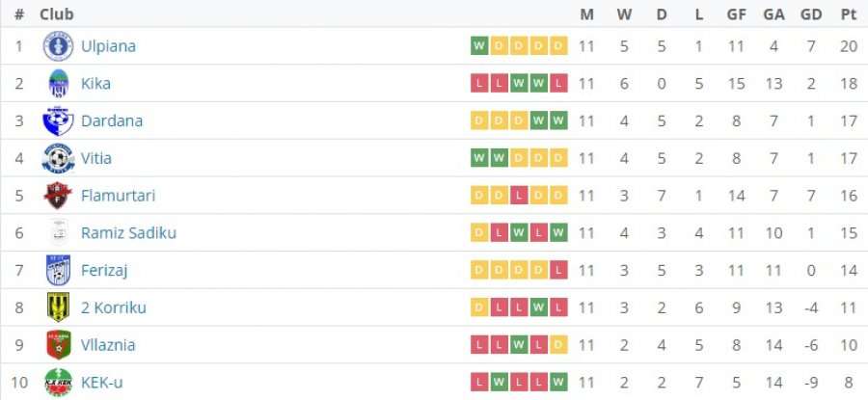Open the 2 Korriku team link

[114, 307]
